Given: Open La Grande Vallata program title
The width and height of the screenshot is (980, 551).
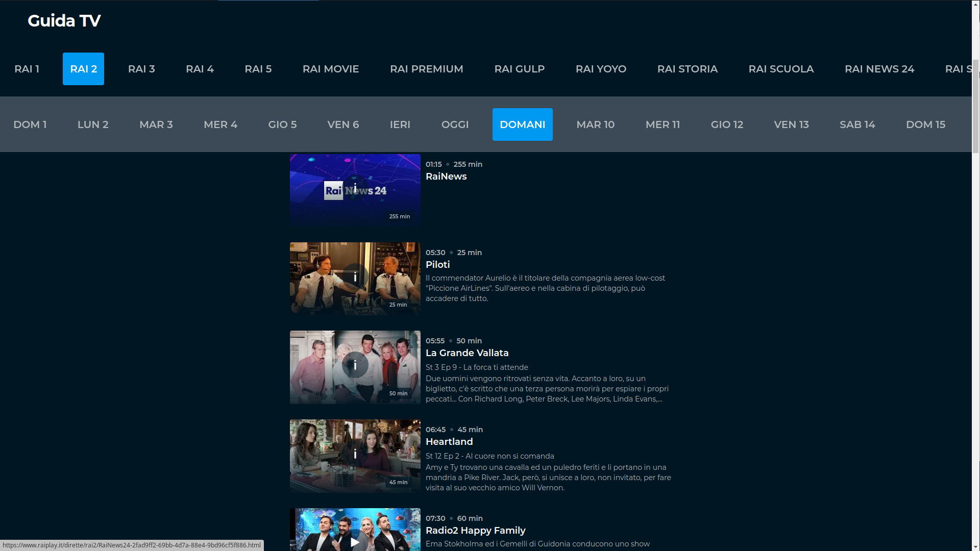Looking at the screenshot, I should [x=467, y=353].
